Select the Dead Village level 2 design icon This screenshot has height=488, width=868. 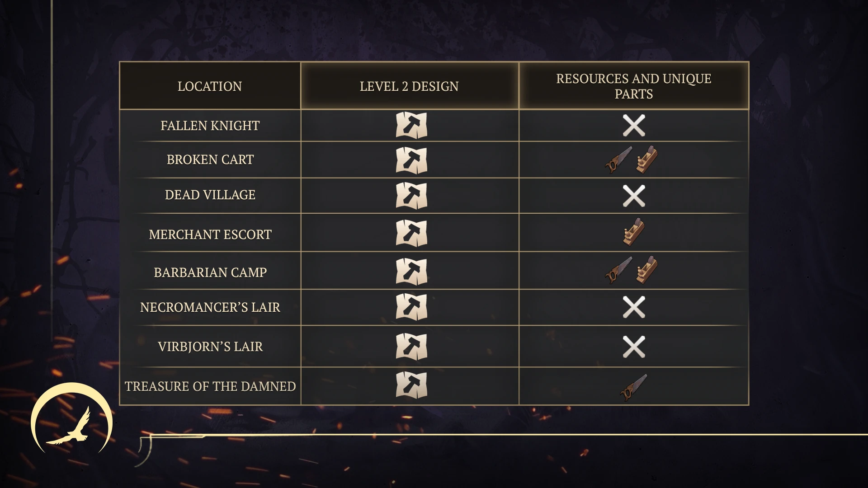point(411,196)
